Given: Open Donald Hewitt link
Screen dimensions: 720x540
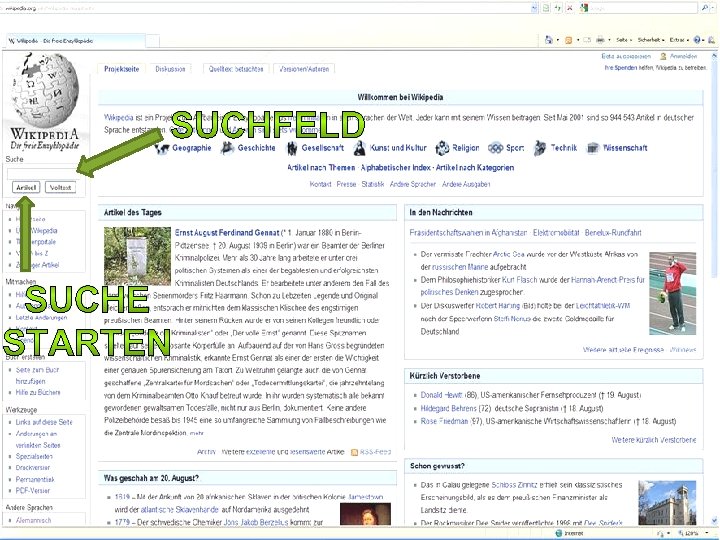Looking at the screenshot, I should tap(441, 395).
